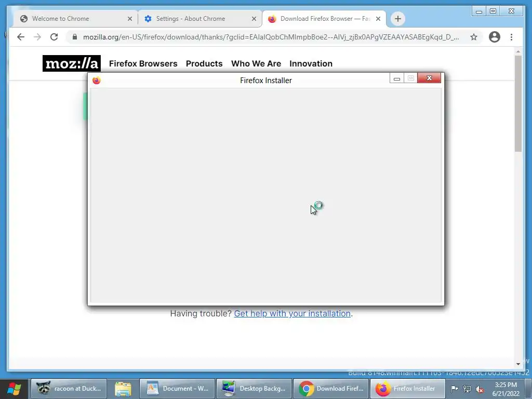Viewport: 532px width, 399px height.
Task: Open the Innovation menu
Action: tap(311, 63)
